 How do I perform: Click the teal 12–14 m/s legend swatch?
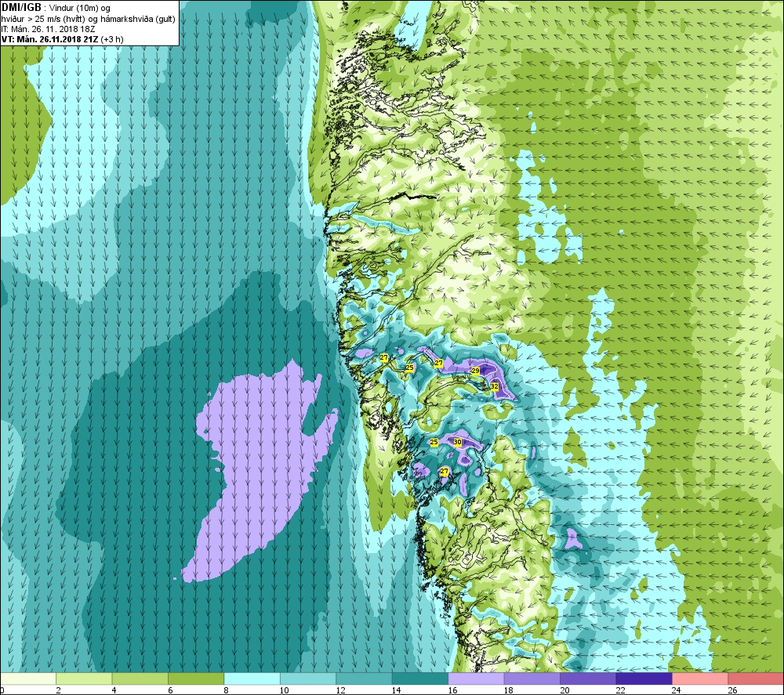tap(364, 679)
